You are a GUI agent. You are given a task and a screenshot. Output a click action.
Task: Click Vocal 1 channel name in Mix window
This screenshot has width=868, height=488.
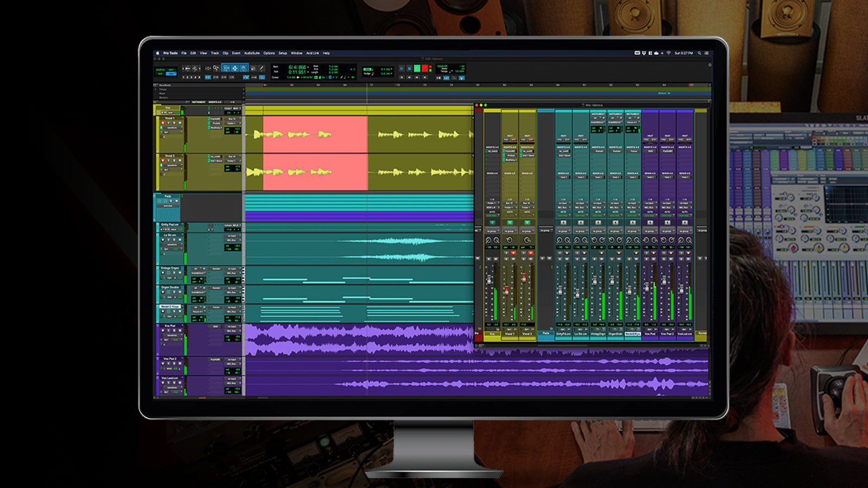click(x=510, y=334)
